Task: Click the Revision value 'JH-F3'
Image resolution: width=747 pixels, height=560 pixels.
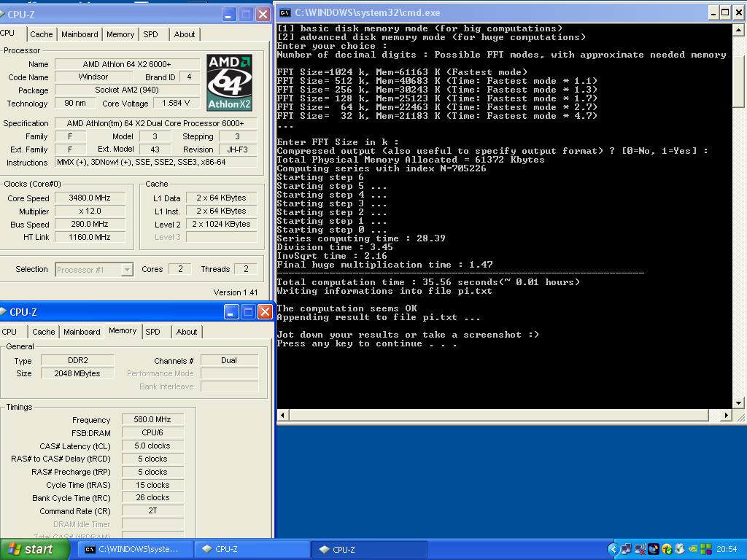Action: [x=237, y=149]
